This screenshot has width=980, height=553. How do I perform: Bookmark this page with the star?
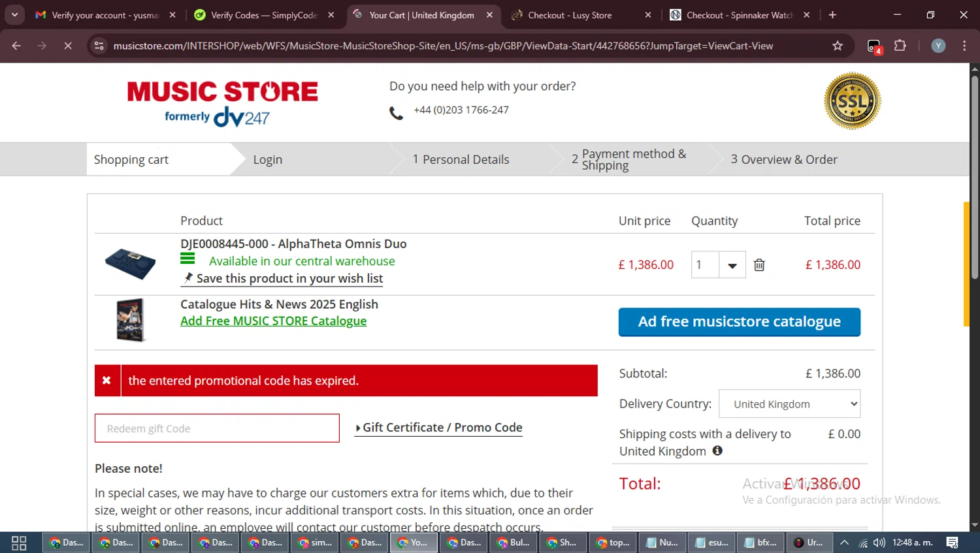[x=838, y=46]
